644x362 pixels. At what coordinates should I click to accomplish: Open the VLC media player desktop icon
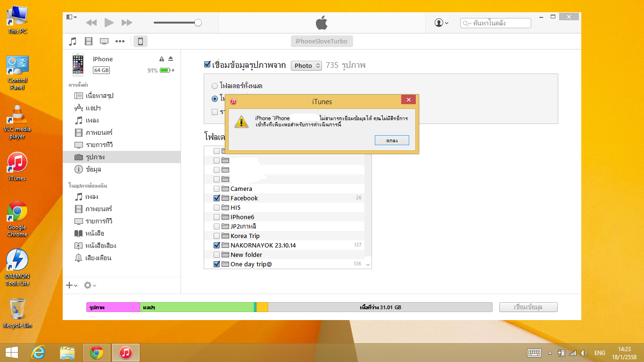pyautogui.click(x=17, y=121)
